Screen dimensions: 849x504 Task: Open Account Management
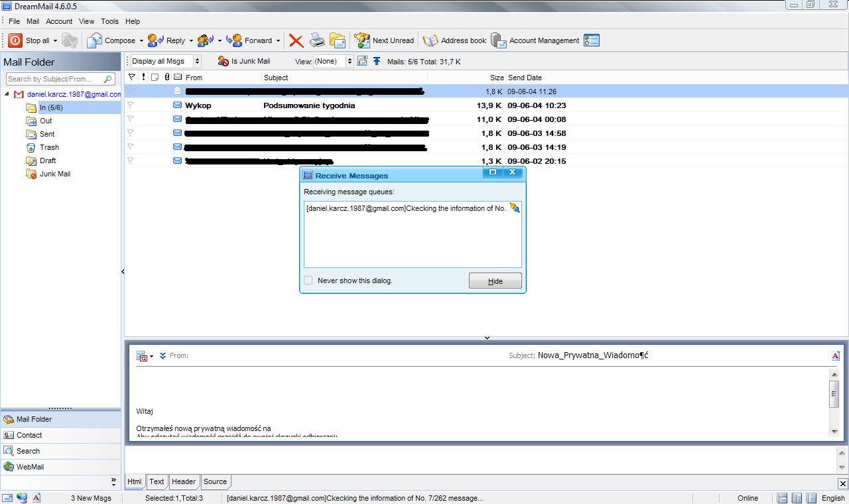(535, 40)
